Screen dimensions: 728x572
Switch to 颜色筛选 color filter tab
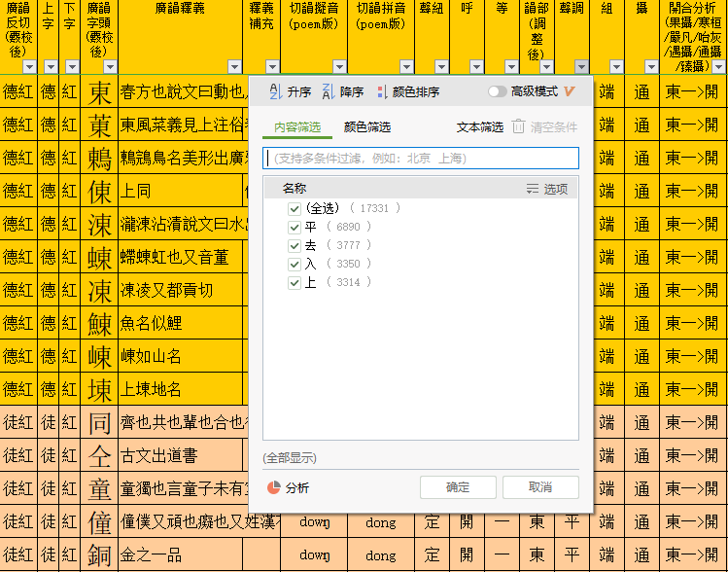(366, 127)
